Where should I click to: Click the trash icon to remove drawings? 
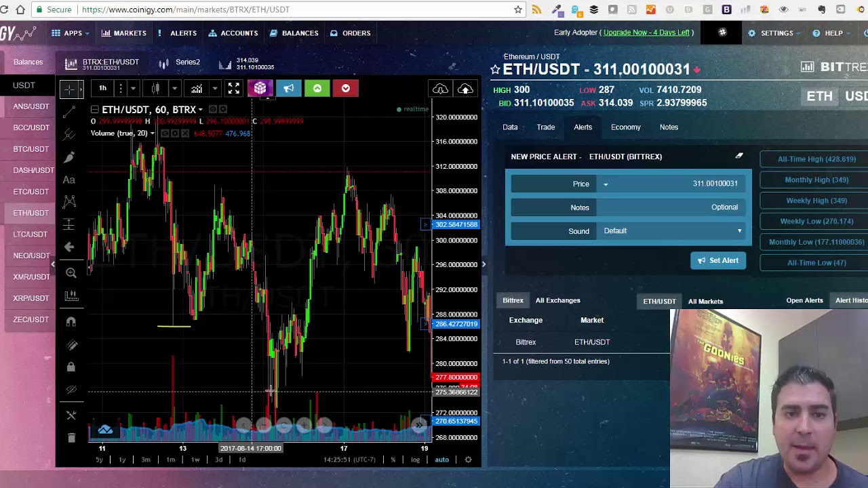[x=71, y=438]
